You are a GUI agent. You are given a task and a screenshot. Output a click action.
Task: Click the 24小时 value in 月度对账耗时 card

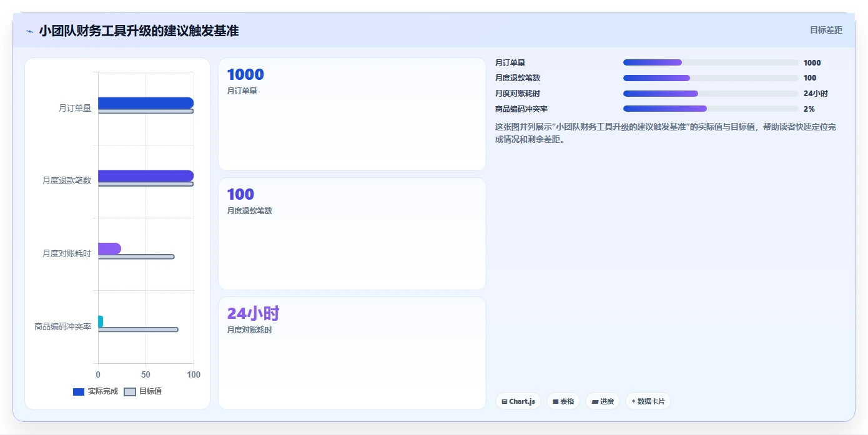pos(253,313)
